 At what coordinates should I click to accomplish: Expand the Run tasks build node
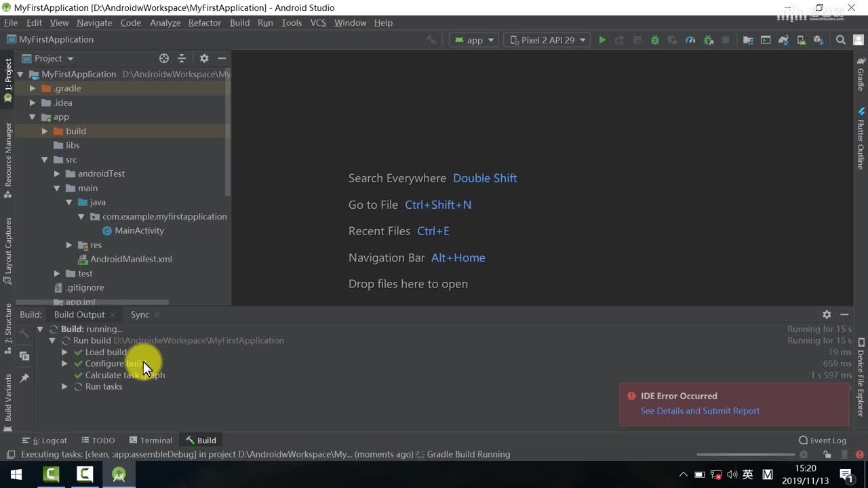[x=64, y=386]
